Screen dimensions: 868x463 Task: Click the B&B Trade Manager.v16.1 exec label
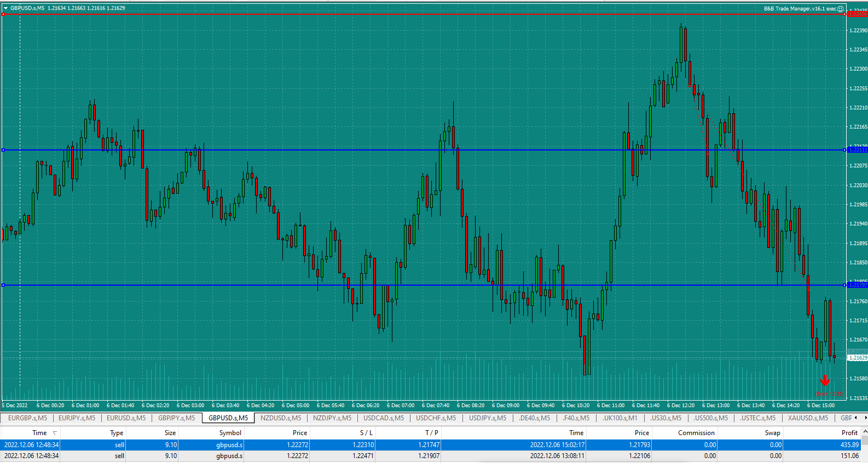pyautogui.click(x=800, y=9)
